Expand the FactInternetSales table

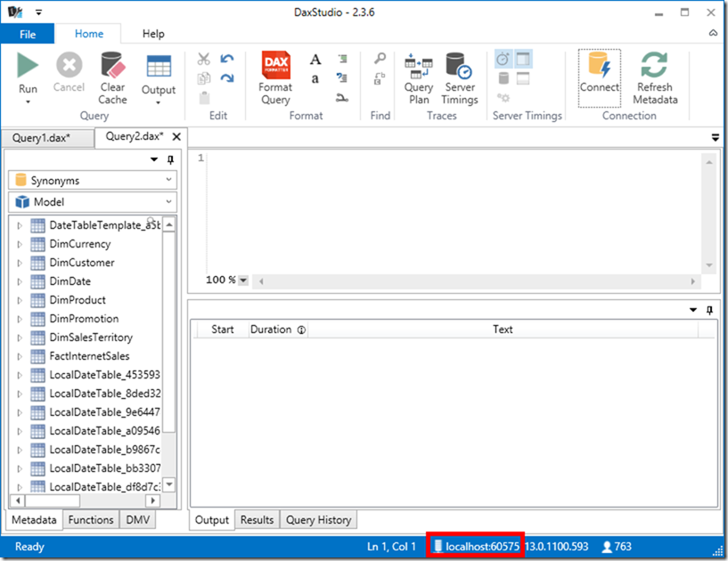20,355
